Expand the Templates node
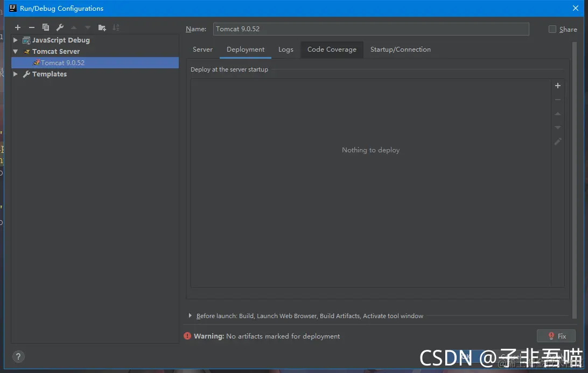The width and height of the screenshot is (588, 373). (16, 74)
